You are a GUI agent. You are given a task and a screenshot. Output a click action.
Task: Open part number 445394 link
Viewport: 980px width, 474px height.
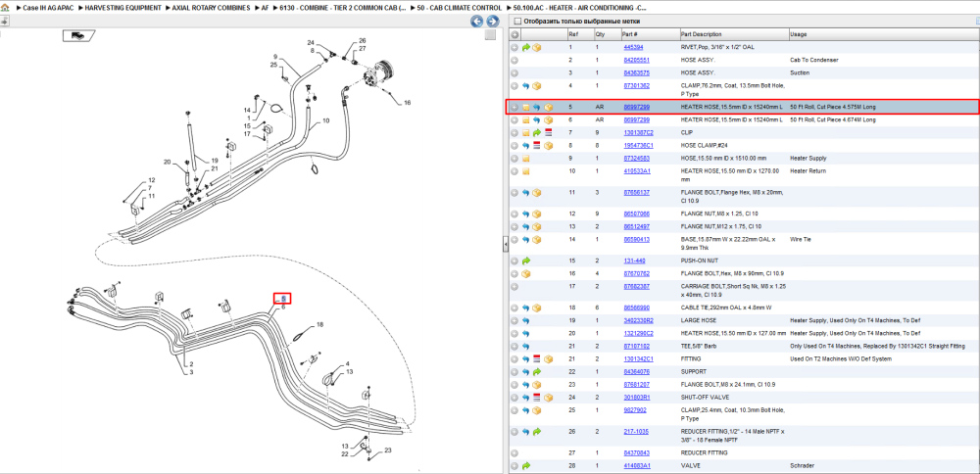click(633, 47)
